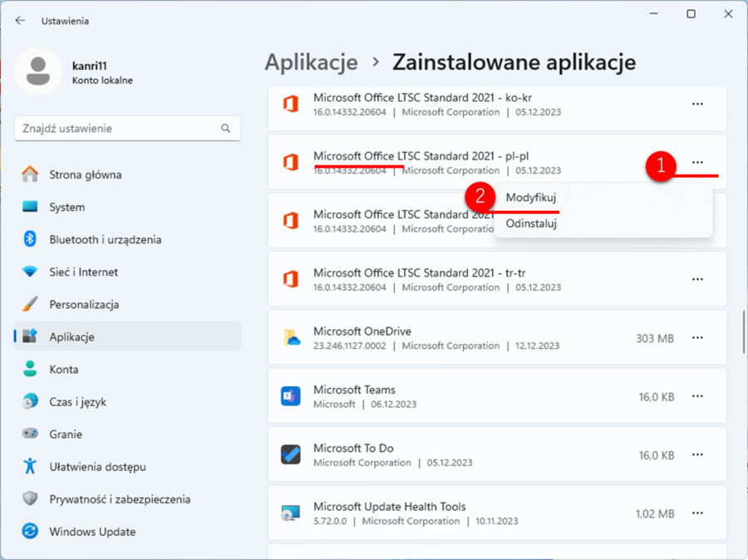Click the Microsoft To Do app name
This screenshot has height=560, width=748.
[x=353, y=448]
